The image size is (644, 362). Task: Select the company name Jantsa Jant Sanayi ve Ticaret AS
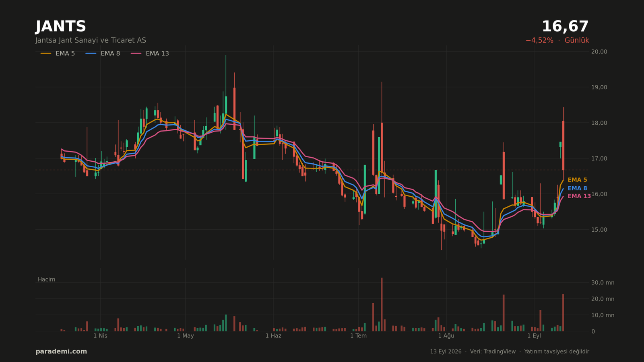91,41
